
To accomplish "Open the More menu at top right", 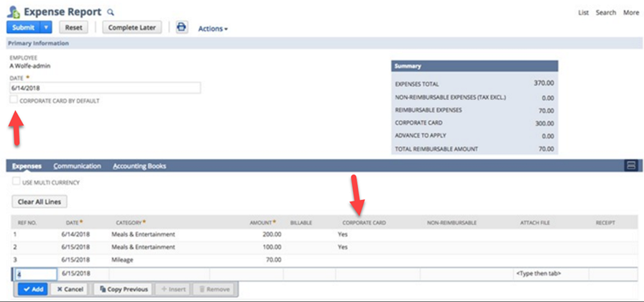I will (630, 13).
